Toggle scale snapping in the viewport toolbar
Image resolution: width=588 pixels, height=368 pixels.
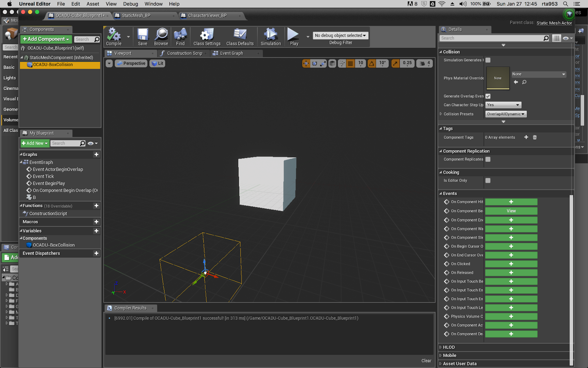395,64
